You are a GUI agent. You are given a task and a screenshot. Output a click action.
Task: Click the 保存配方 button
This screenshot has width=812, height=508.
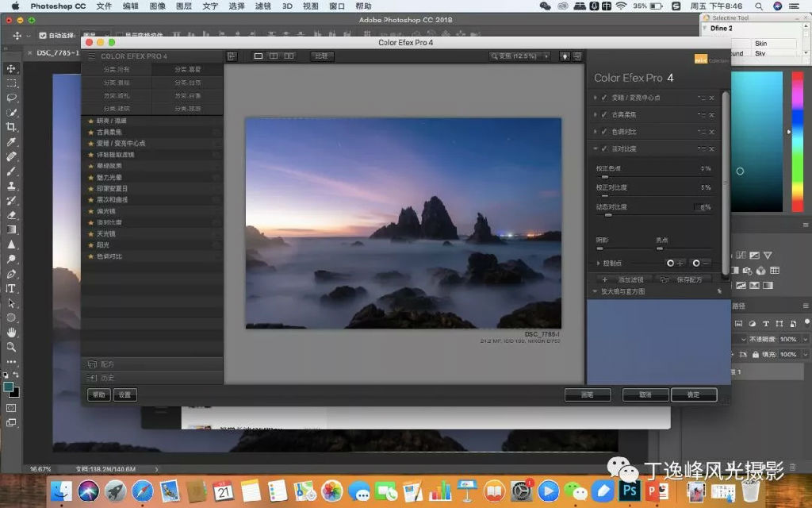pyautogui.click(x=685, y=279)
